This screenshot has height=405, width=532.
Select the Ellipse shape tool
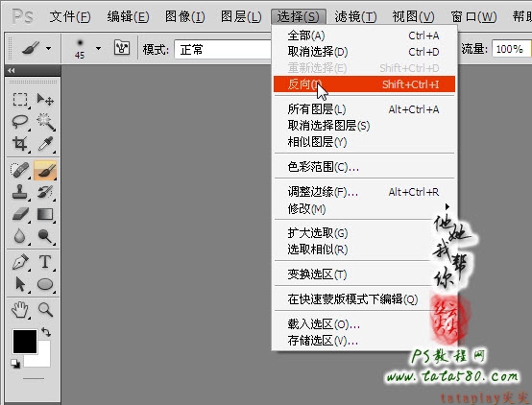pos(45,284)
